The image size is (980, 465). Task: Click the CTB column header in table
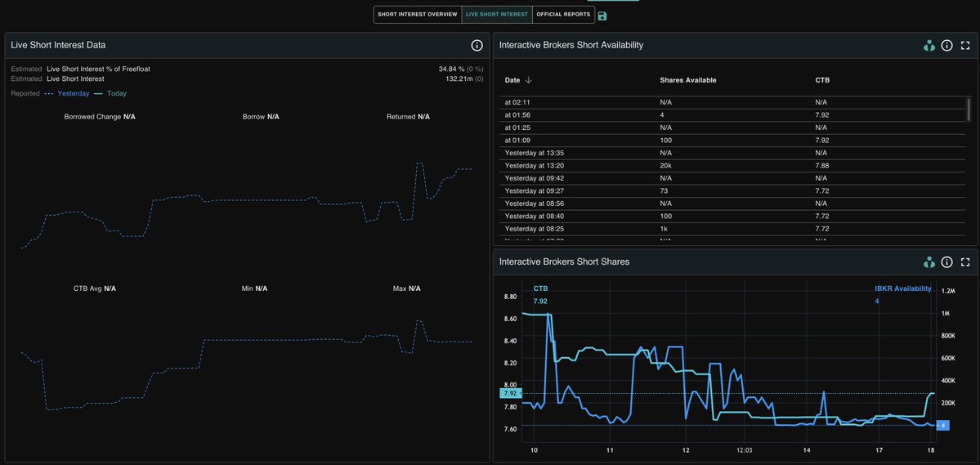[822, 80]
